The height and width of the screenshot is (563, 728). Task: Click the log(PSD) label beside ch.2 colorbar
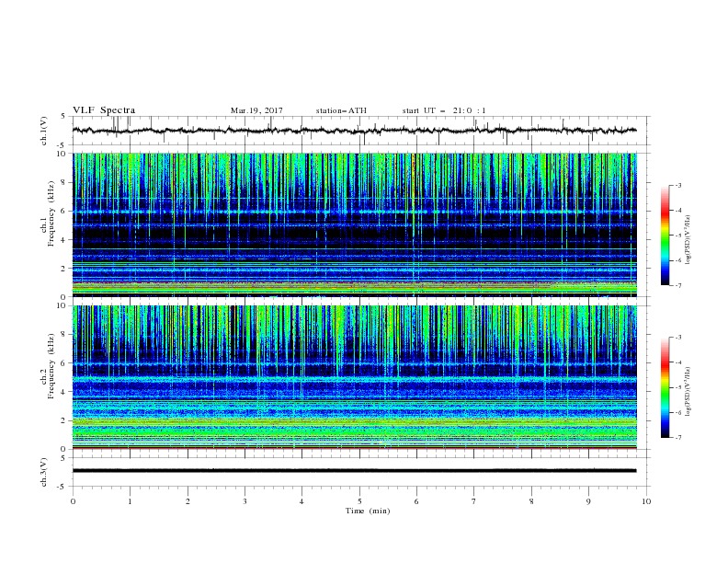(688, 391)
